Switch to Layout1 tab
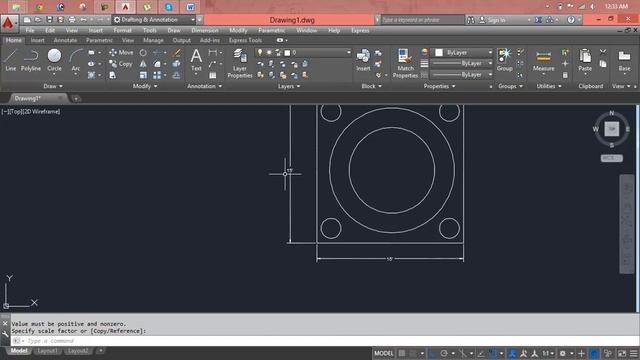The height and width of the screenshot is (360, 640). (x=47, y=351)
